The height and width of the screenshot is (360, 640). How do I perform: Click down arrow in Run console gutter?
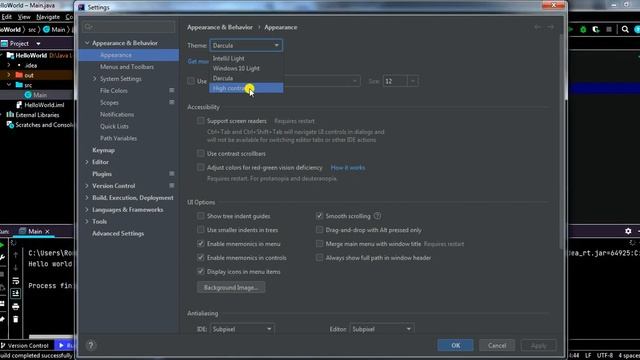pyautogui.click(x=16, y=268)
